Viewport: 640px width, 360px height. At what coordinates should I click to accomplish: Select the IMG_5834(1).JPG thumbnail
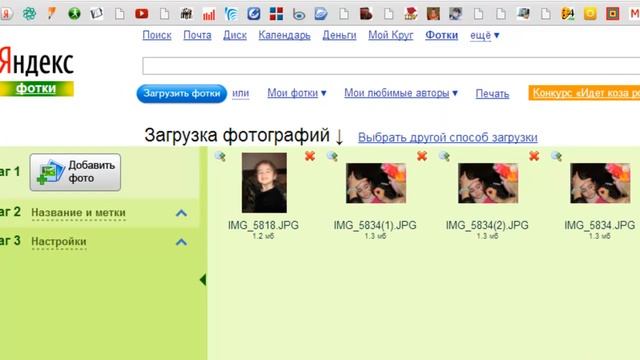[x=376, y=183]
